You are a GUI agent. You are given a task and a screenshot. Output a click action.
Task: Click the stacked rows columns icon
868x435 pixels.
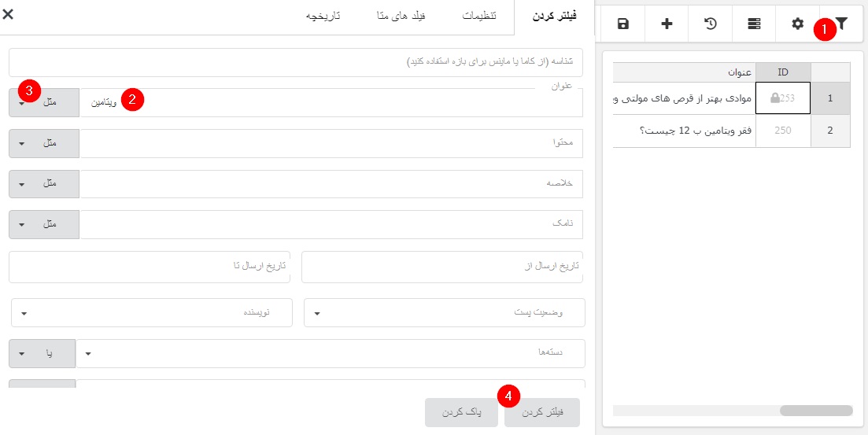click(x=754, y=24)
